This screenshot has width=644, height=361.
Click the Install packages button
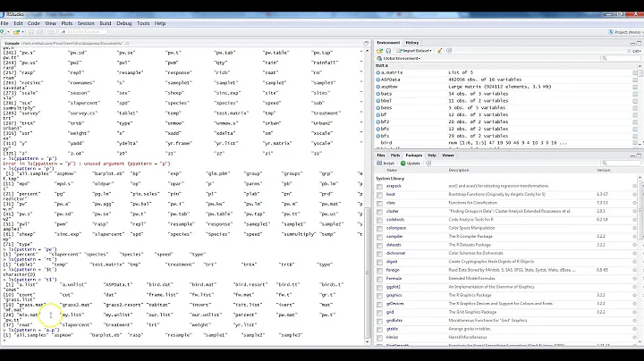(386, 164)
